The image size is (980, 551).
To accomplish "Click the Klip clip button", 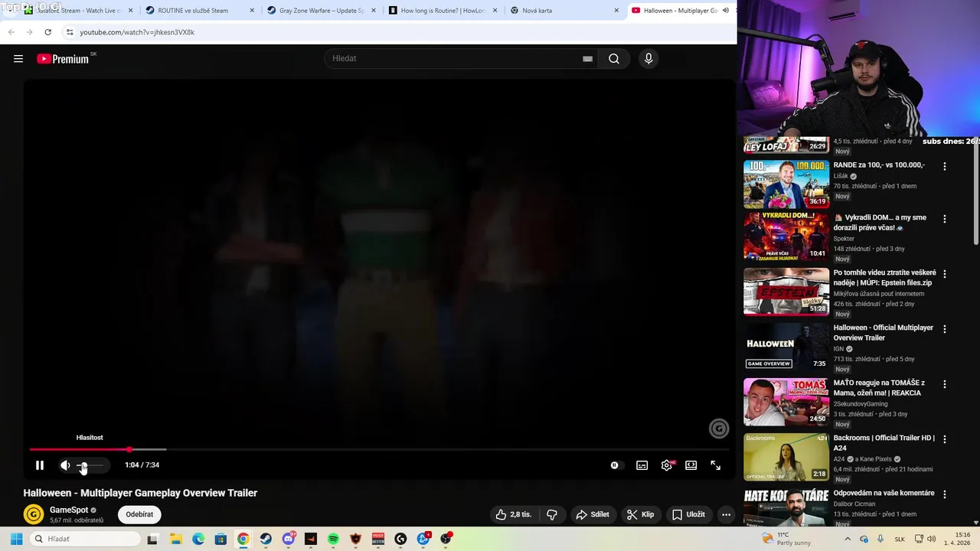I will (x=641, y=514).
